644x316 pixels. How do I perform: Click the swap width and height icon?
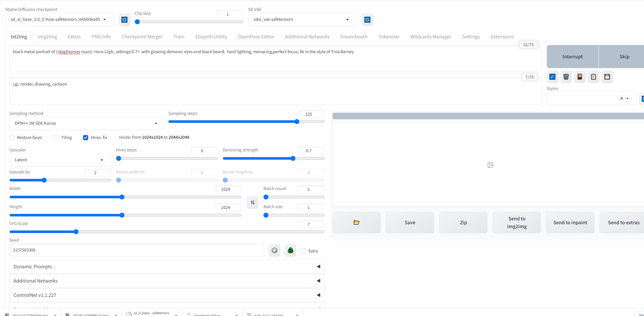[252, 202]
